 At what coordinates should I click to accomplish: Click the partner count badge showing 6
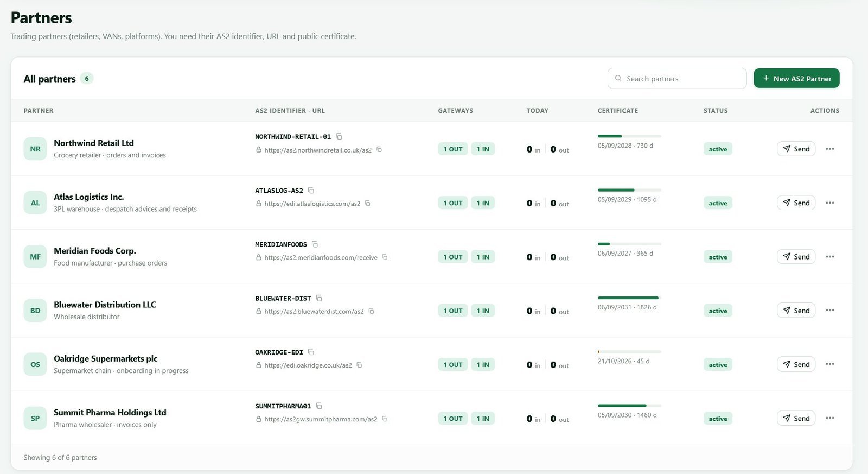pyautogui.click(x=87, y=79)
